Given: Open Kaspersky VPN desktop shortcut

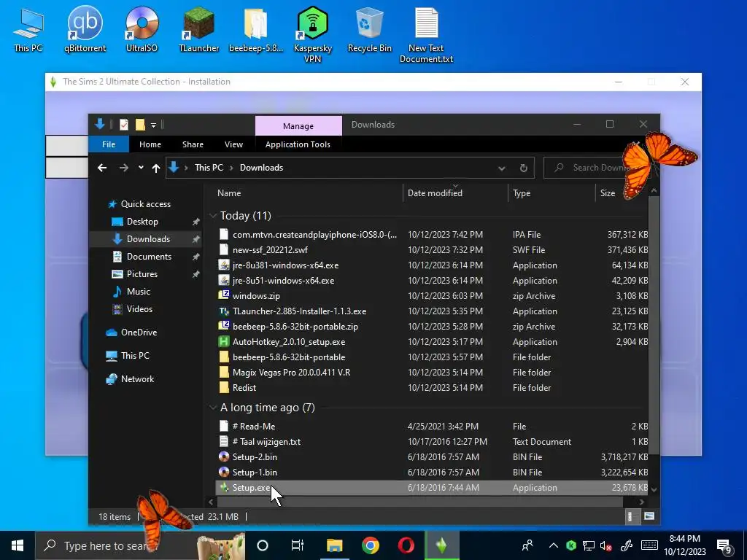Looking at the screenshot, I should click(312, 34).
